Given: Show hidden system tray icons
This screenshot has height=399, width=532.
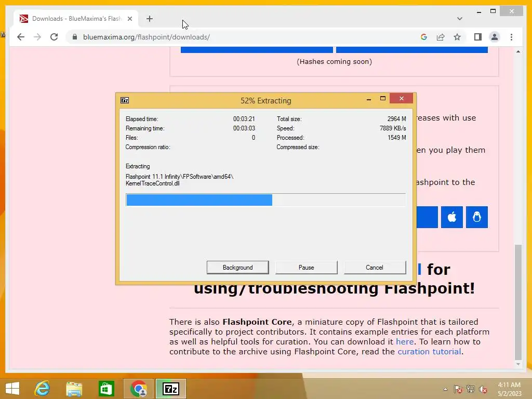Looking at the screenshot, I should pyautogui.click(x=445, y=389).
